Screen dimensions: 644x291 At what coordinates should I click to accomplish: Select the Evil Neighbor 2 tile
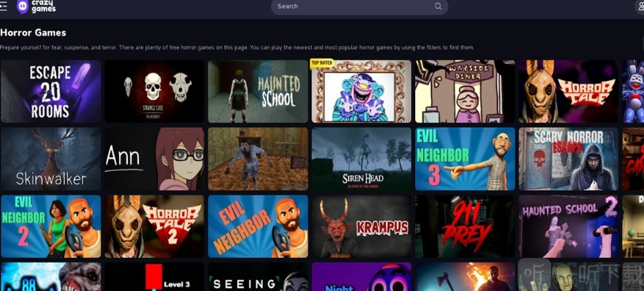51,226
